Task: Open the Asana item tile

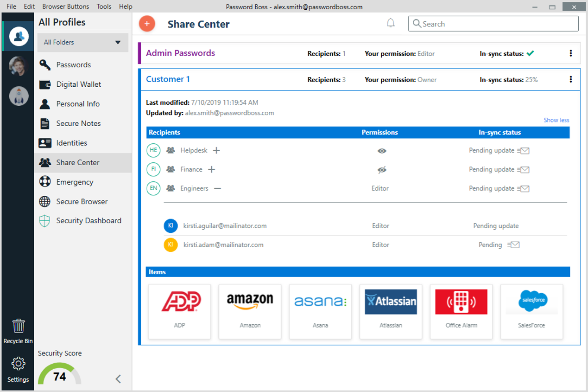Action: coord(320,311)
